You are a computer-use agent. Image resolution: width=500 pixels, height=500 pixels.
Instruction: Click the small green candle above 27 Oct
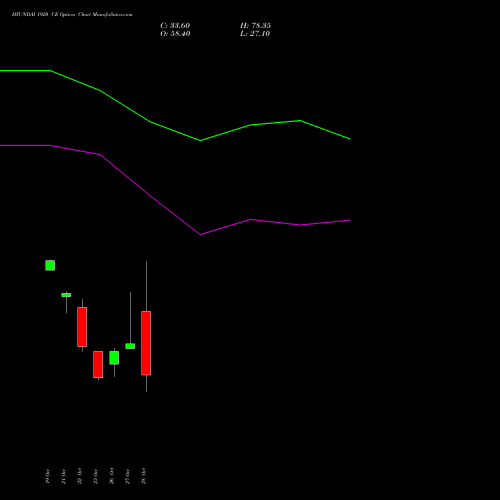coord(130,346)
